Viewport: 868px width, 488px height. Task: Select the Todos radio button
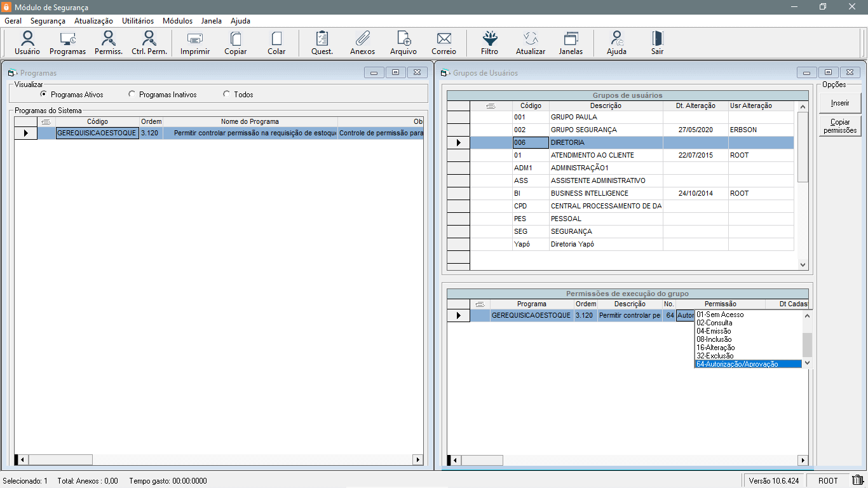click(x=227, y=94)
